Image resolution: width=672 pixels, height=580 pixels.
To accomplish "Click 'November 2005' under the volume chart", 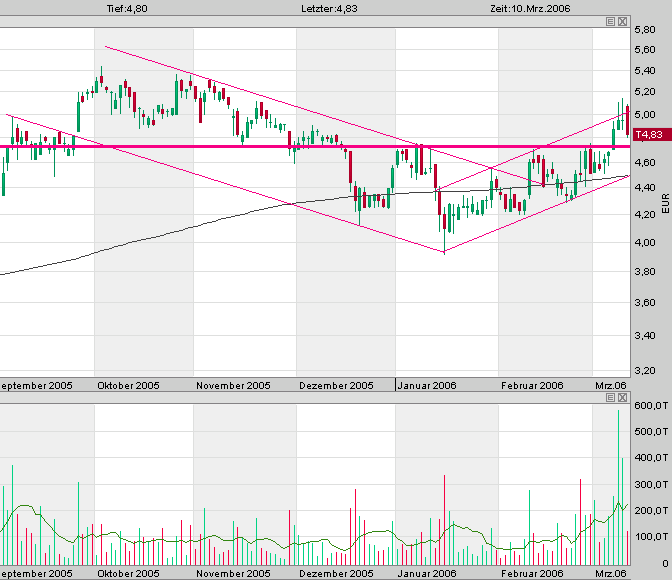I will [233, 573].
